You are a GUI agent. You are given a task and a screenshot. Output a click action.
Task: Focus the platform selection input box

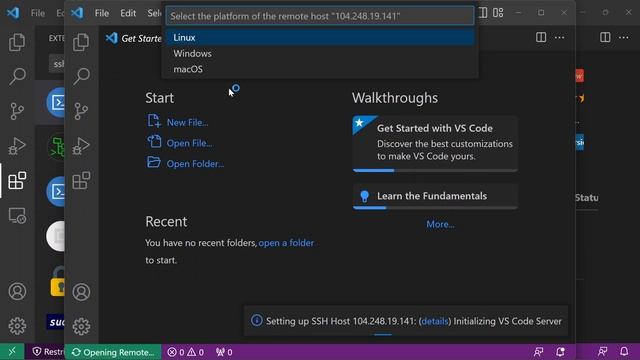coord(320,16)
